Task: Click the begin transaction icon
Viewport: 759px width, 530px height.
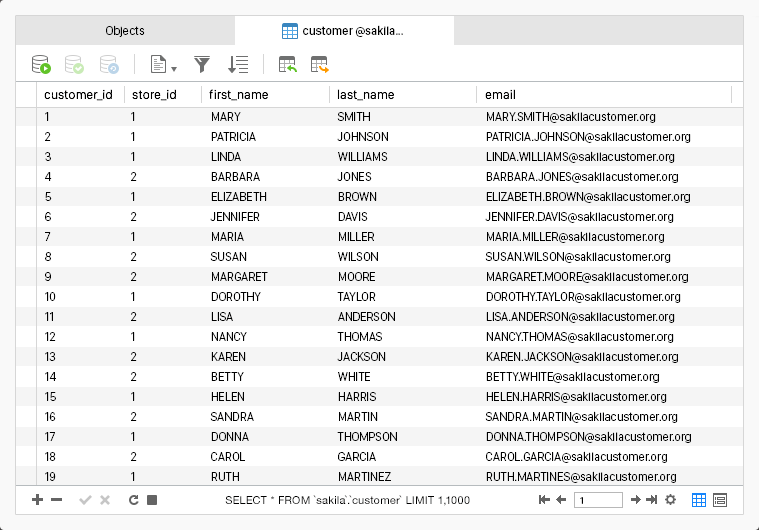Action: 41,65
